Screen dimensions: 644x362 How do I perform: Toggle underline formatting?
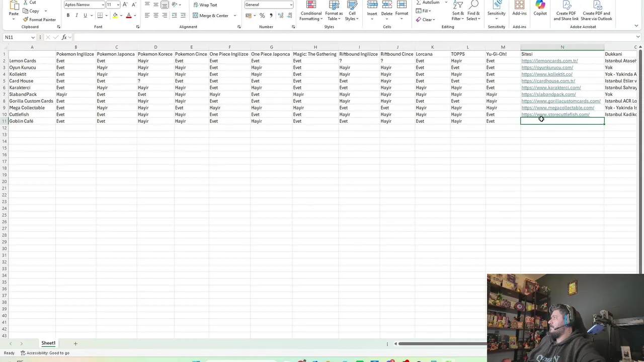click(x=85, y=16)
